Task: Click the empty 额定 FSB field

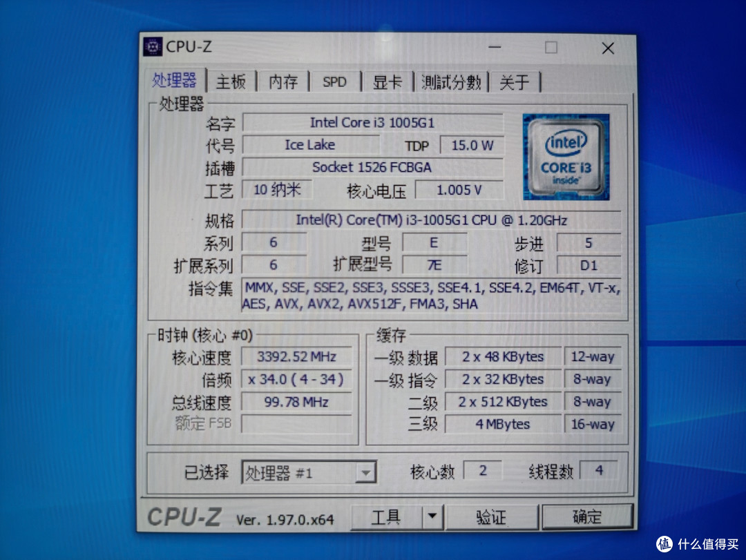Action: tap(297, 423)
